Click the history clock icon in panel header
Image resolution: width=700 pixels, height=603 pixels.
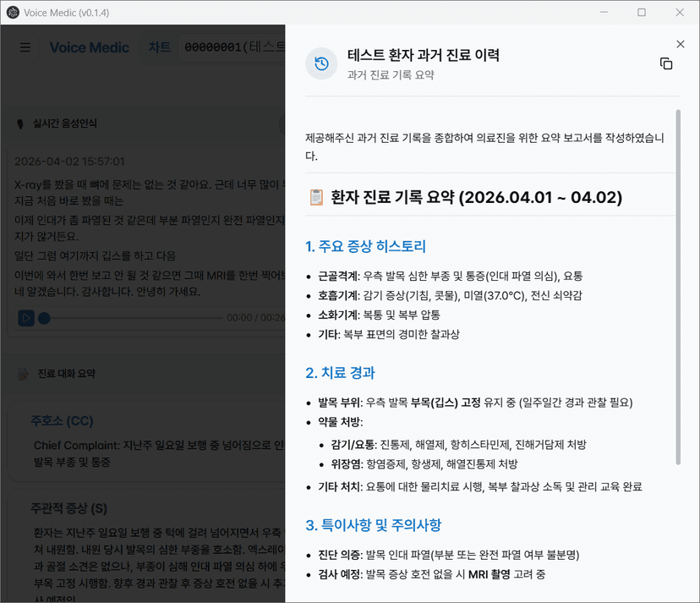tap(321, 63)
